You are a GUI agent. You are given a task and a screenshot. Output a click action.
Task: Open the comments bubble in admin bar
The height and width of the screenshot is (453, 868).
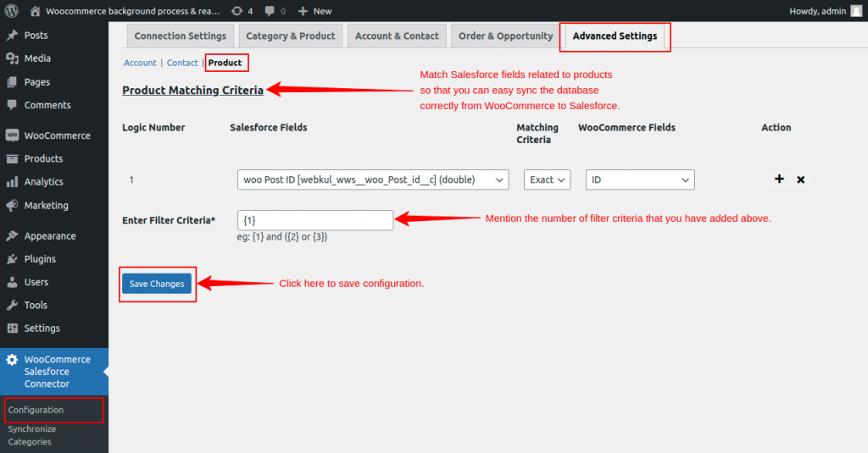pyautogui.click(x=275, y=11)
